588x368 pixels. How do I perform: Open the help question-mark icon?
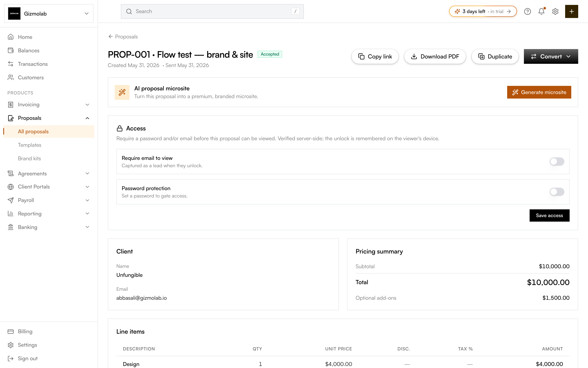coord(527,11)
